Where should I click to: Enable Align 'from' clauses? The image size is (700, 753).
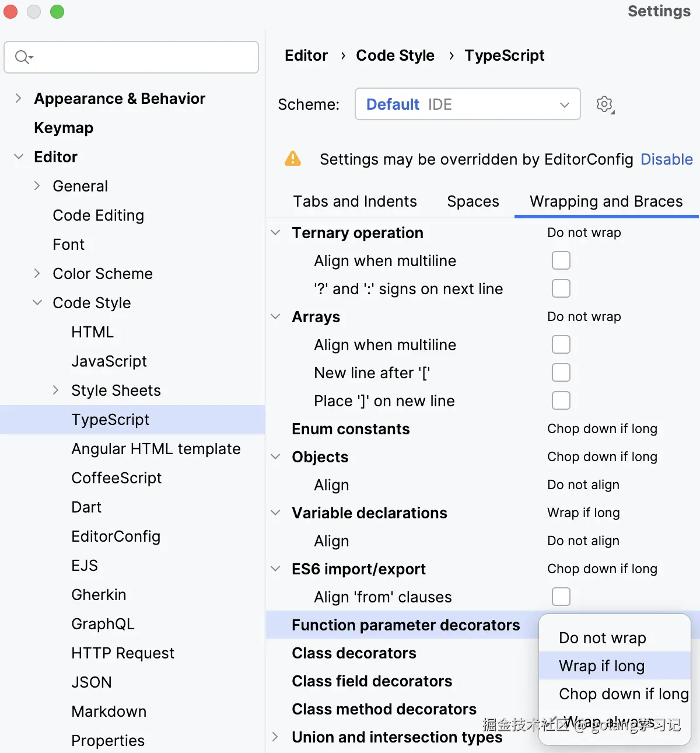tap(561, 597)
